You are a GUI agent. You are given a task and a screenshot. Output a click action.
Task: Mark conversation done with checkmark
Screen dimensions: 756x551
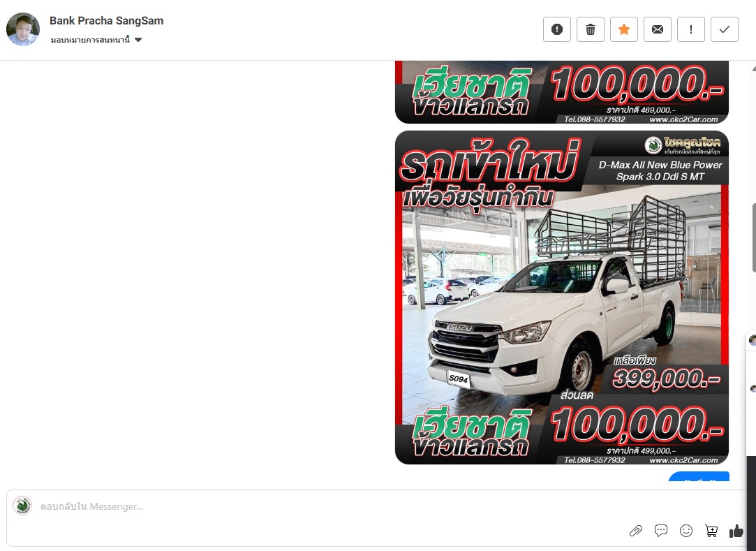[724, 29]
